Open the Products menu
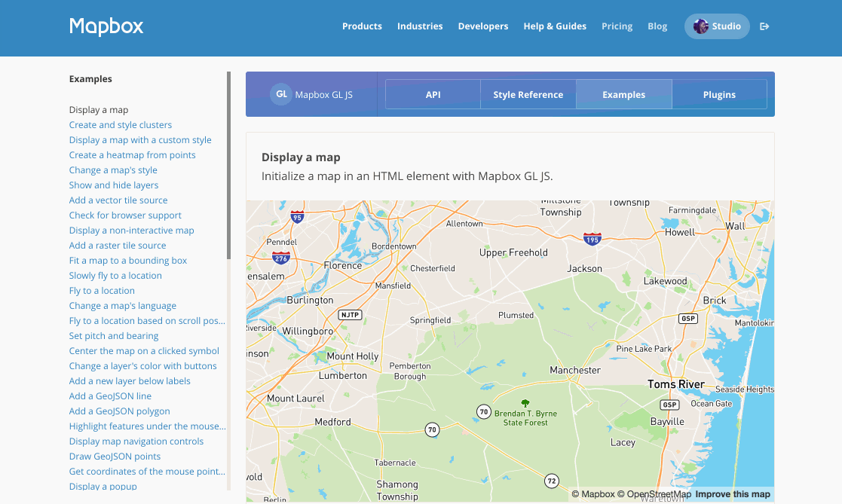 (x=362, y=26)
